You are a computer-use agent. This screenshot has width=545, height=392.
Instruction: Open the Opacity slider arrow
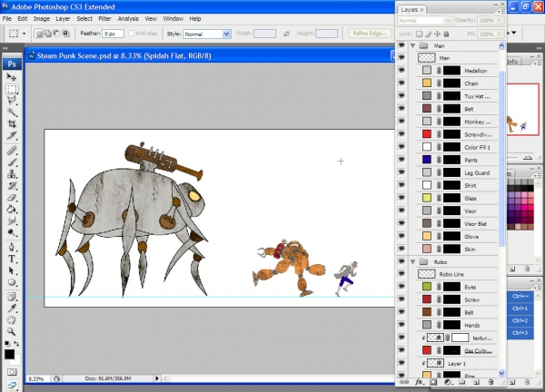pyautogui.click(x=499, y=21)
